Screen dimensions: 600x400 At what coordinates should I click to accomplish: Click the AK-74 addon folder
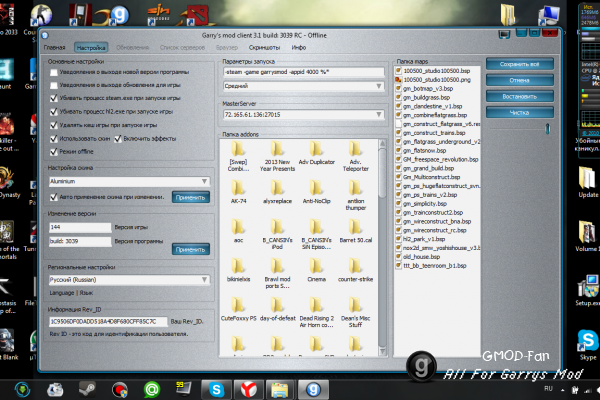pos(238,192)
